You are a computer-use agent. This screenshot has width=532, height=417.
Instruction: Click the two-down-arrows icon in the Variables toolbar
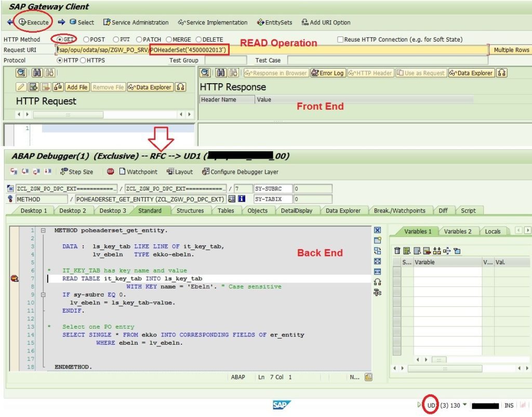[x=437, y=251]
